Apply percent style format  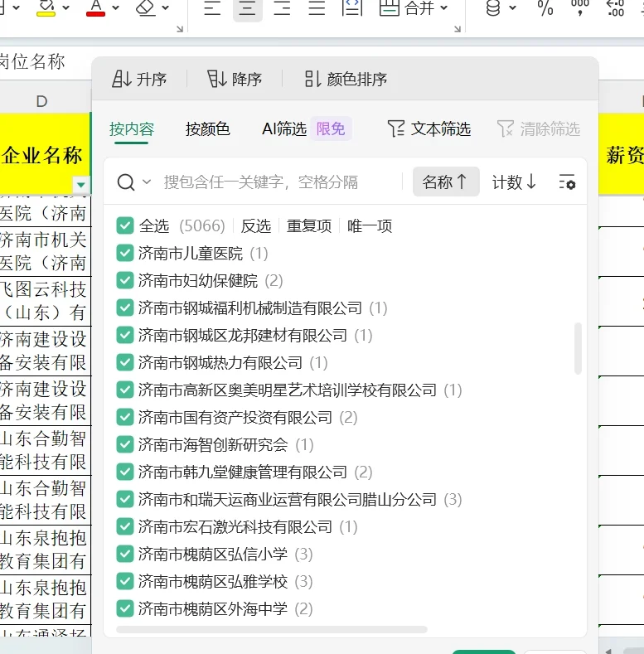(x=545, y=7)
